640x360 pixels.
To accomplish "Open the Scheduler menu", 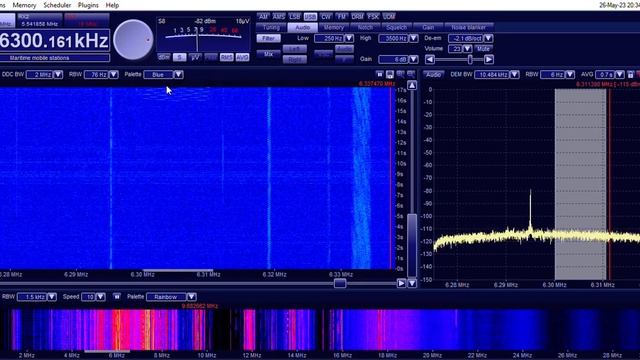I will 57,5.
